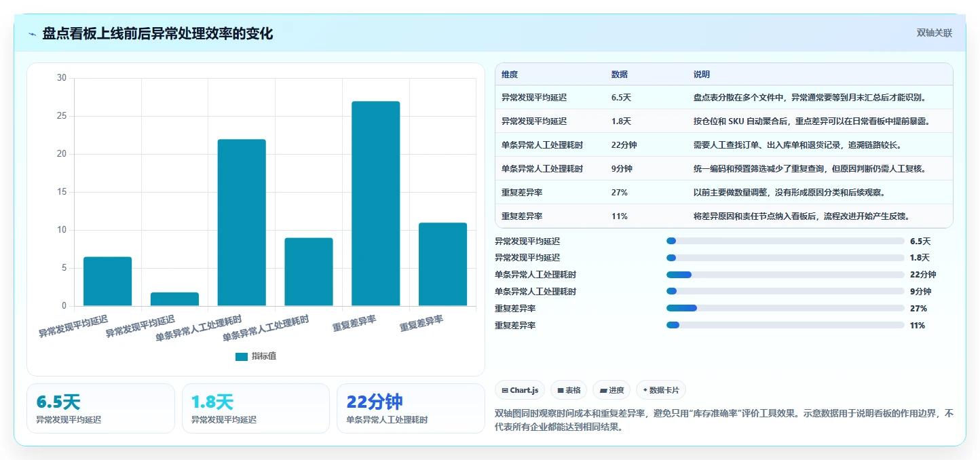
Task: Click the chart bar valued at 9
Action: click(309, 271)
